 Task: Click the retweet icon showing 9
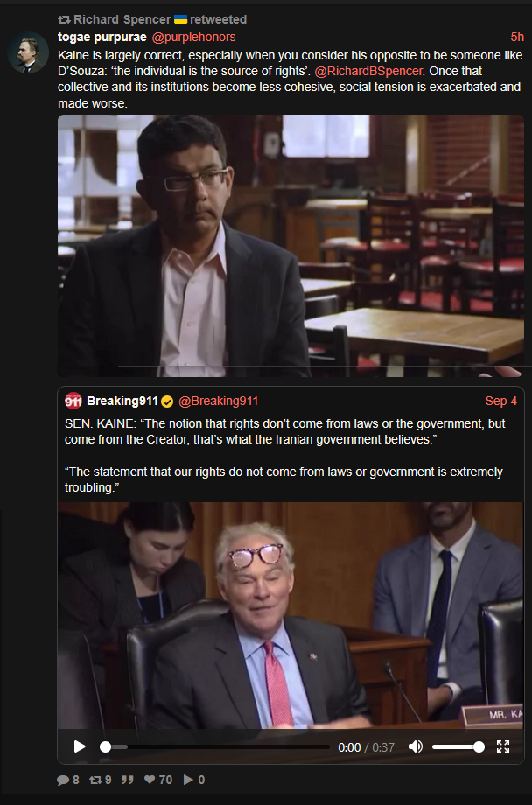click(x=95, y=780)
